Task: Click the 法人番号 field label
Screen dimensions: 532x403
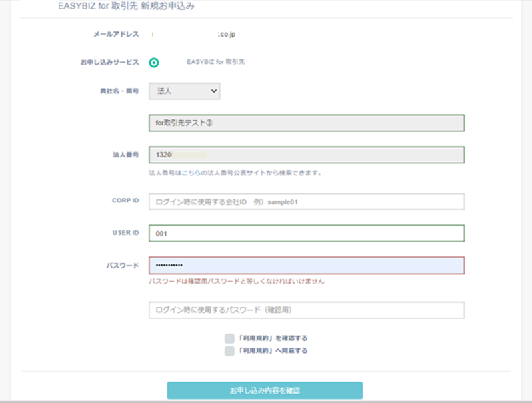Action: tap(125, 155)
